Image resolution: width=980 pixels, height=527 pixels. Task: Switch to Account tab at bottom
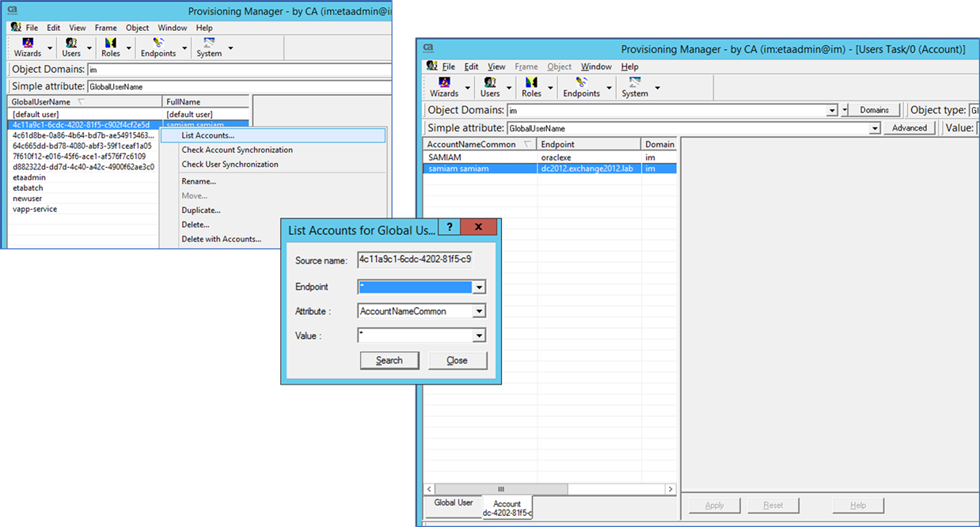[x=507, y=508]
